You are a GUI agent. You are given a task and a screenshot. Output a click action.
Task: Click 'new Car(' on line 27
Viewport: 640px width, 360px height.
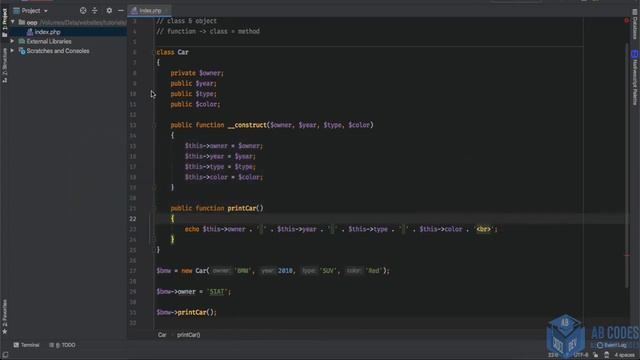(195, 271)
